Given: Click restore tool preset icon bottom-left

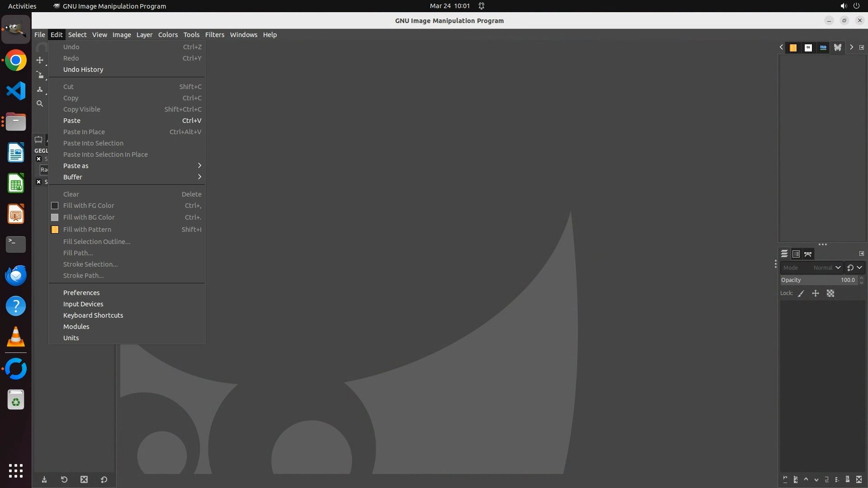Looking at the screenshot, I should coord(64,479).
